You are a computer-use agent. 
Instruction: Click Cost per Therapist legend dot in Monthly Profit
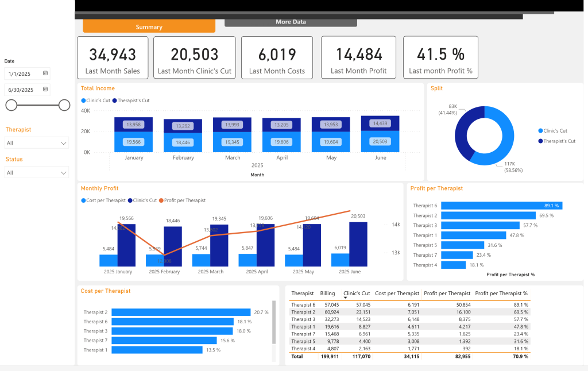83,200
